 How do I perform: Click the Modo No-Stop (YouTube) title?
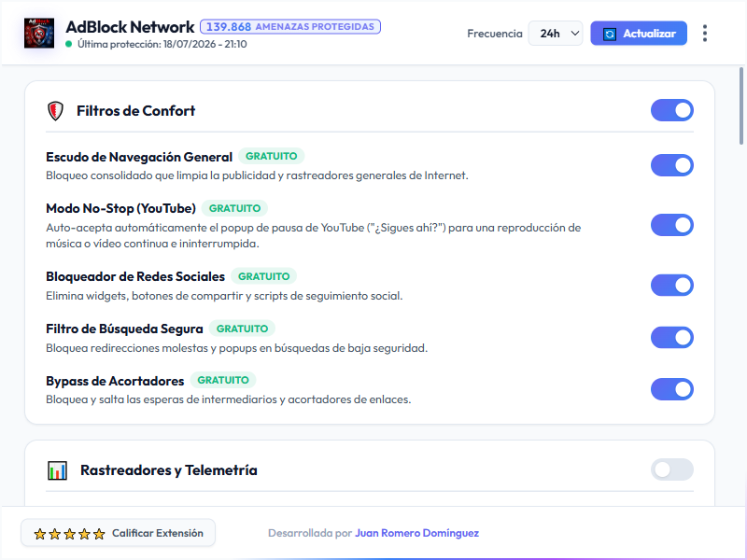tap(121, 208)
